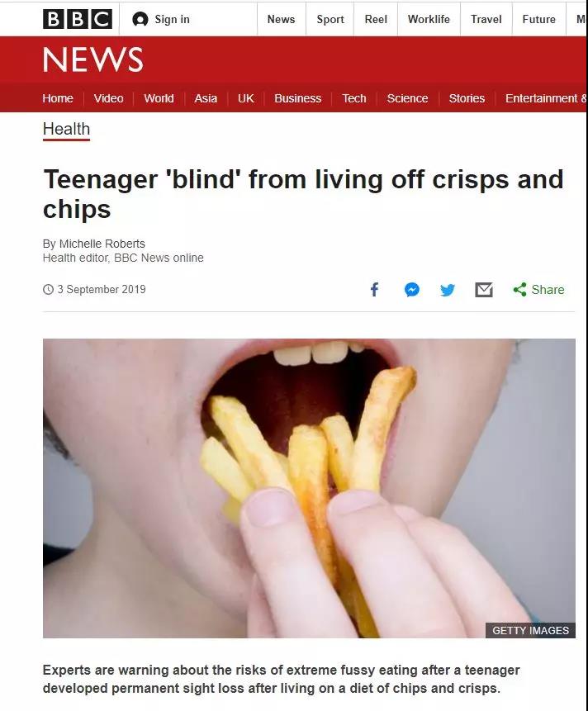The image size is (588, 711).
Task: Open the Travel section
Action: 486,19
